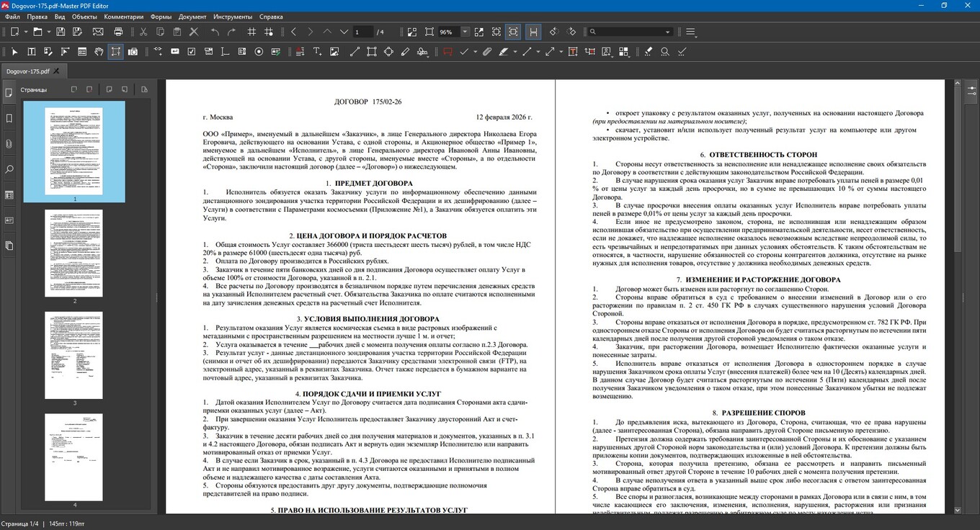This screenshot has width=980, height=530.
Task: Select the red Stamp tool
Action: [x=447, y=52]
